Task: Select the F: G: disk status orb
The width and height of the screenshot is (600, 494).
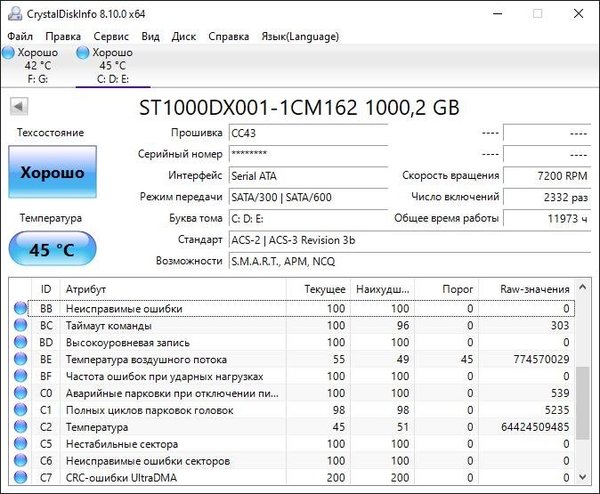Action: [x=8, y=52]
